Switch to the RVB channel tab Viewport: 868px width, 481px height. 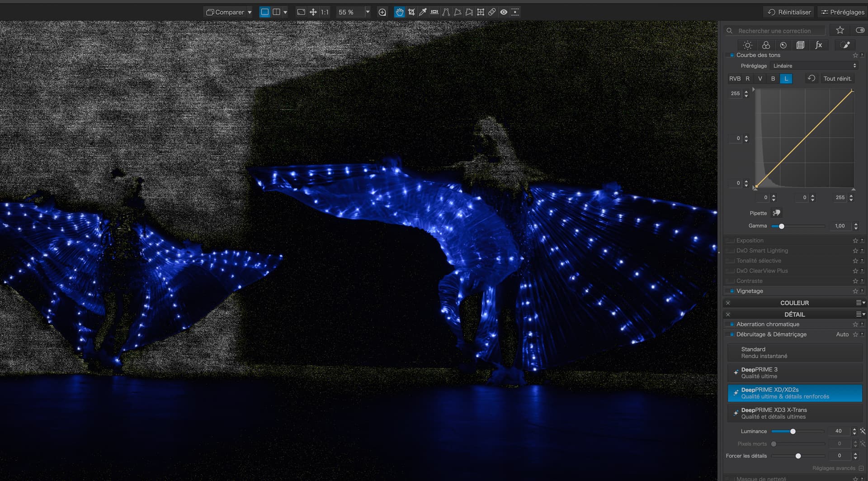(735, 79)
